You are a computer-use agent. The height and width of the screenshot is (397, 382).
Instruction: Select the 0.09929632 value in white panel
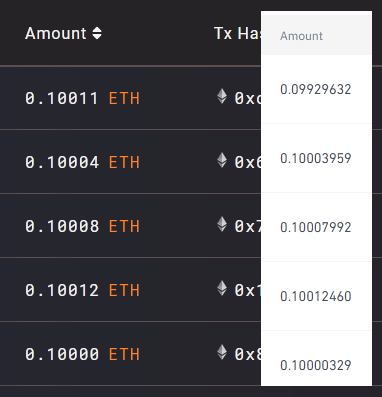click(x=316, y=89)
